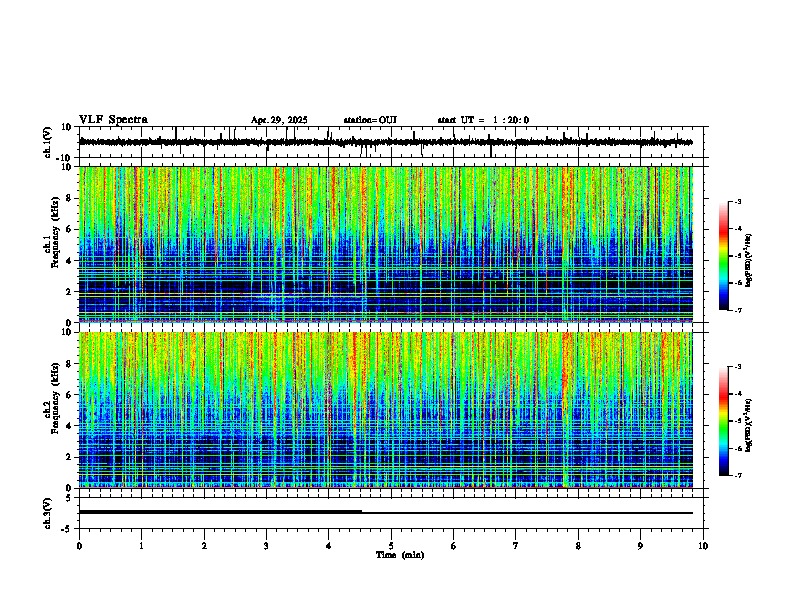
Task: Click the "5" tick on the time axis
Action: [391, 546]
